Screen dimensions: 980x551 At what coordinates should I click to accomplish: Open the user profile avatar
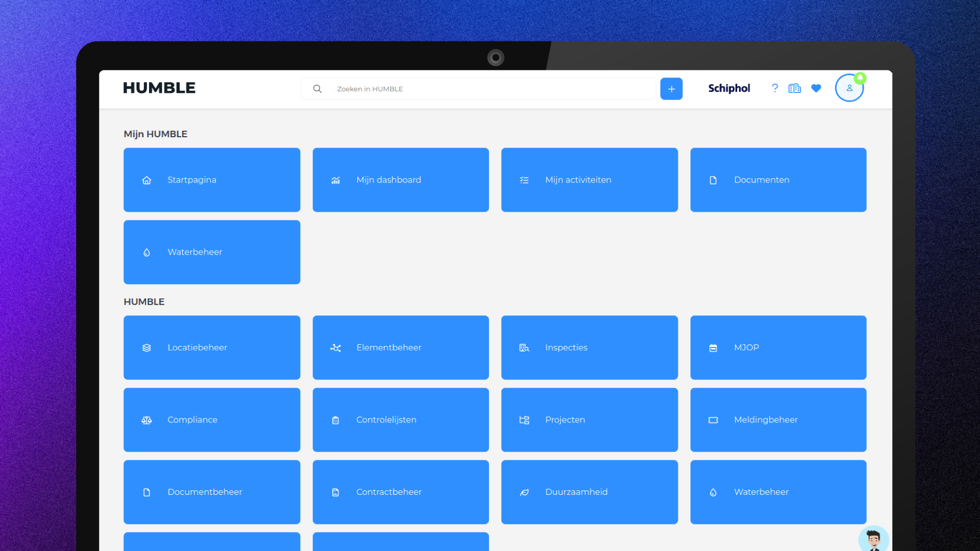pos(849,88)
